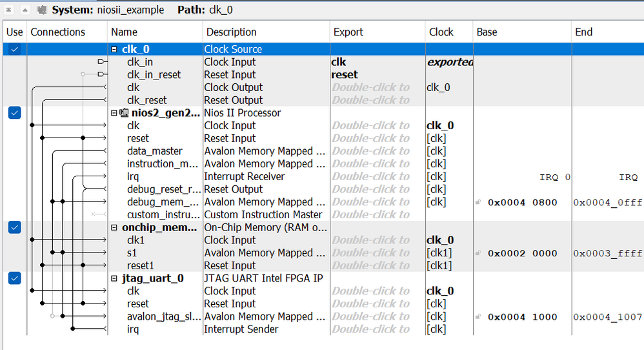Click the Description column header
The image size is (644, 350).
(267, 32)
